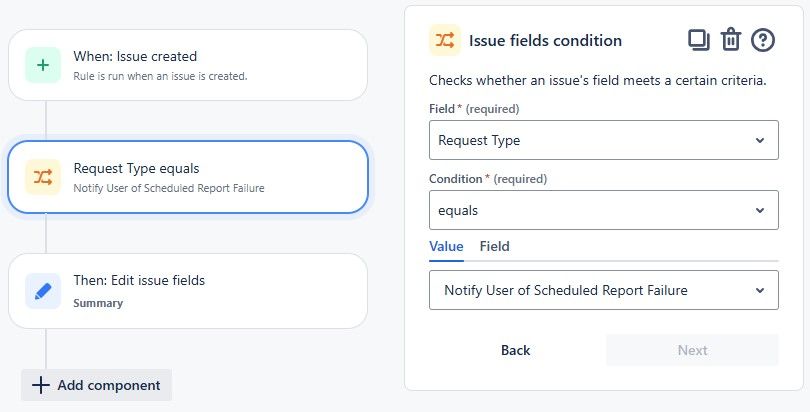Delete component with trash icon
The image size is (810, 412).
pos(731,40)
